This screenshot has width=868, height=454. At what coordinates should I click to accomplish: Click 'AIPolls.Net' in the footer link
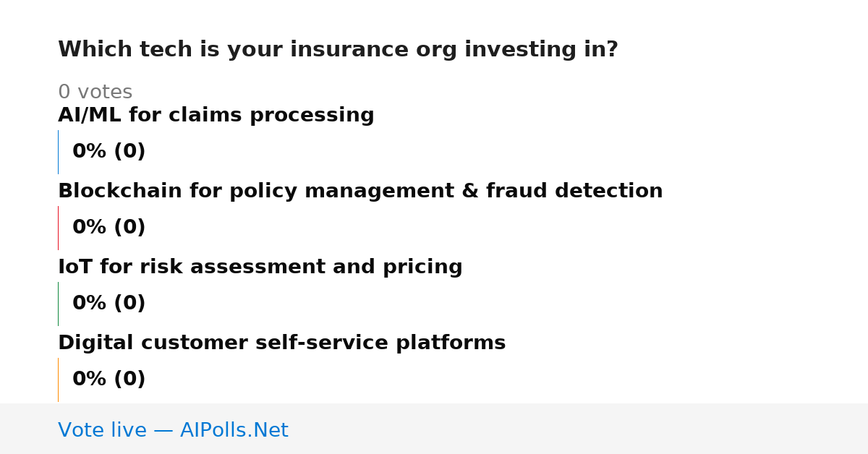(x=234, y=431)
